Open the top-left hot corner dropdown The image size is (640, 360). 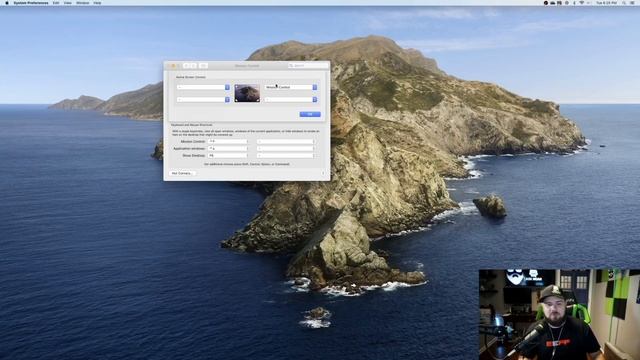[x=203, y=87]
